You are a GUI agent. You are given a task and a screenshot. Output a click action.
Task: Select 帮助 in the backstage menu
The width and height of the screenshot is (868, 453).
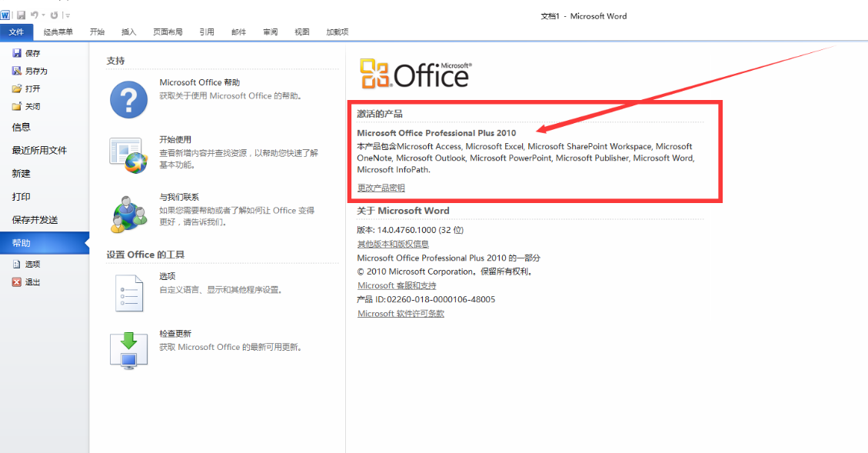pos(45,243)
